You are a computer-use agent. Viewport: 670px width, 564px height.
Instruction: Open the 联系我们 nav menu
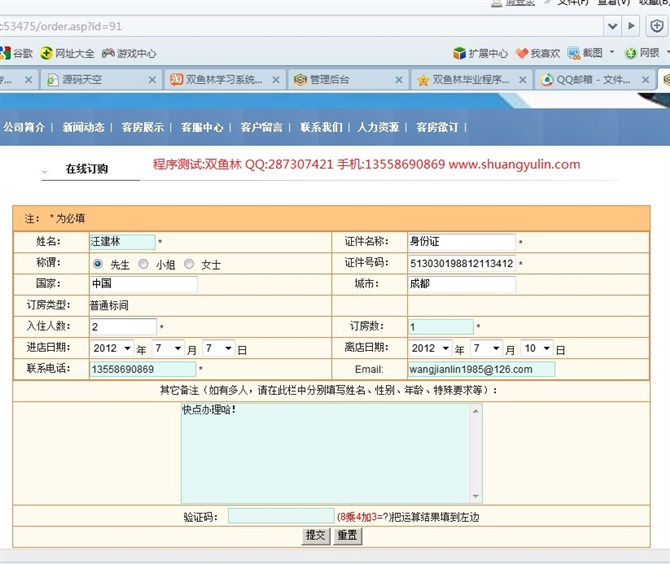tap(321, 127)
